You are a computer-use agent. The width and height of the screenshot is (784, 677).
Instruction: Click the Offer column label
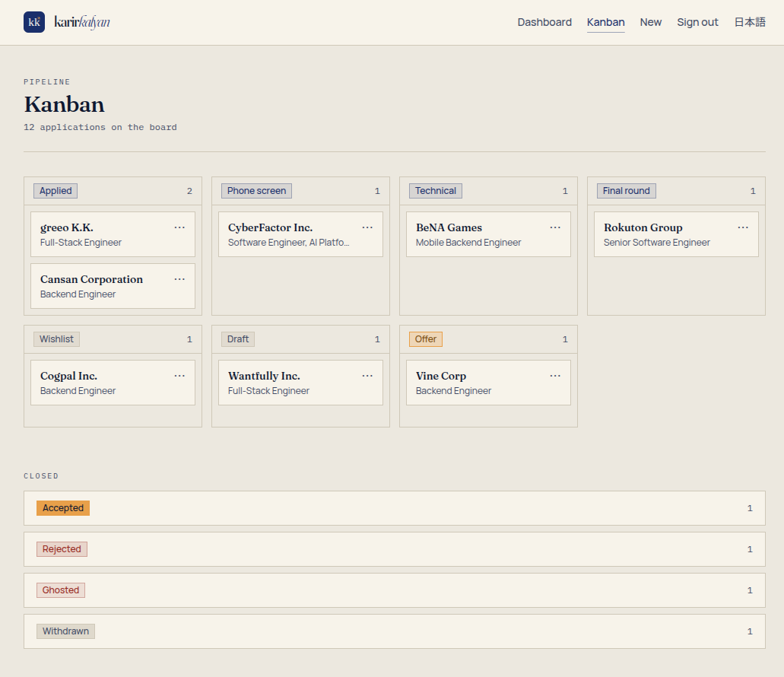426,339
